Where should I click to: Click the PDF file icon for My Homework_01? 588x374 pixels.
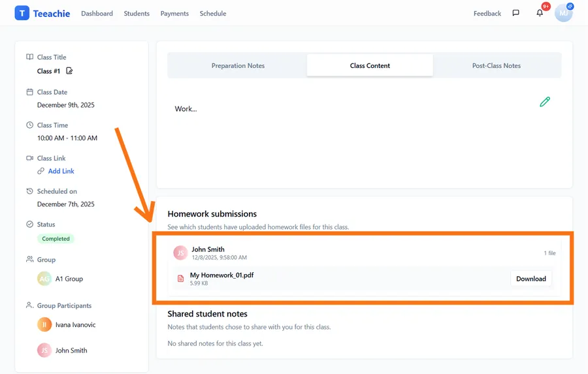(x=181, y=279)
